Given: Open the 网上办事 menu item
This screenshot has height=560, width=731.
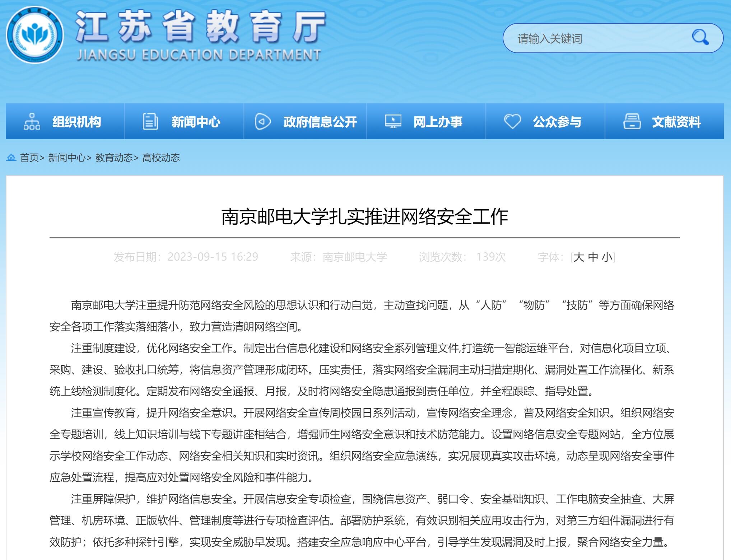Looking at the screenshot, I should coord(438,122).
